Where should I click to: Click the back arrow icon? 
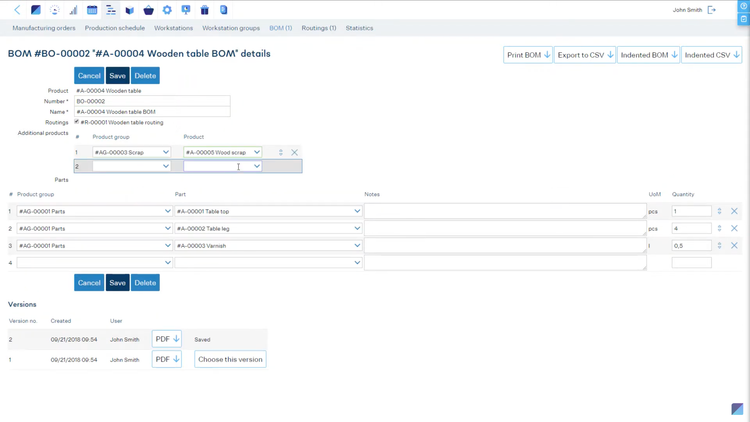pyautogui.click(x=17, y=10)
